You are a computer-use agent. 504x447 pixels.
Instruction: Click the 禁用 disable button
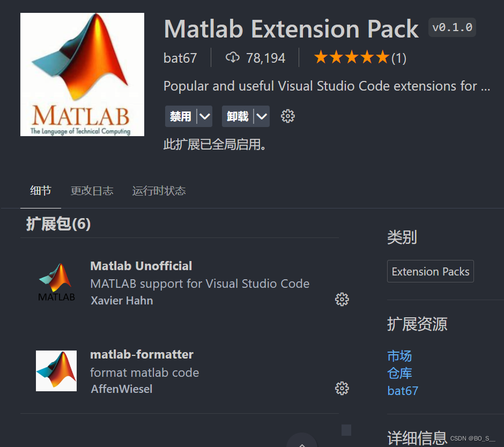pos(181,116)
